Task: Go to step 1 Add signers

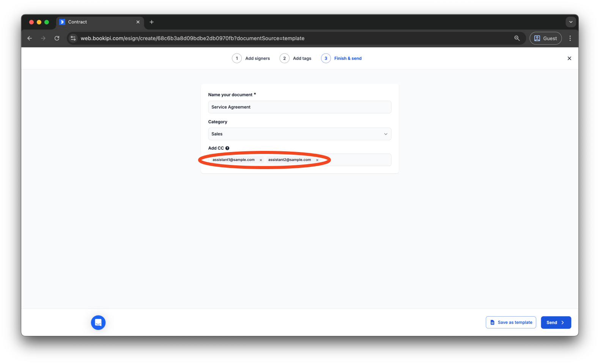Action: tap(251, 58)
